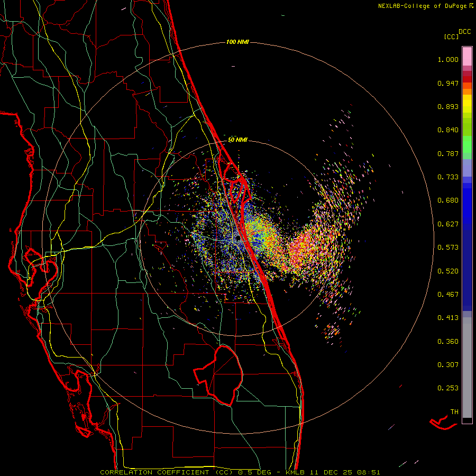476x476 pixels.
Task: Click the 0.360 scale value
Action: 448,342
